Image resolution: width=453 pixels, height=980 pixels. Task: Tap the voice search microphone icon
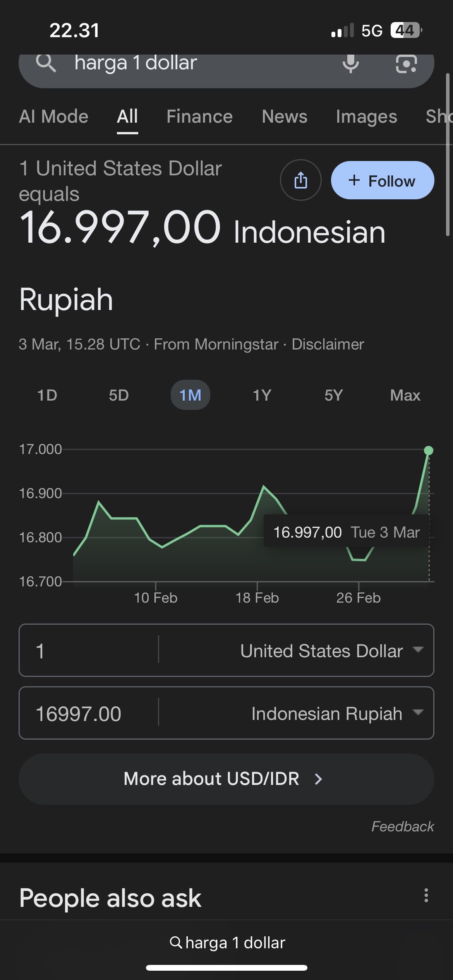[x=350, y=63]
